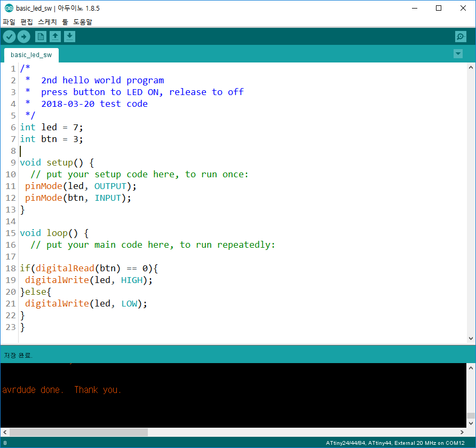Click the 'int btn = 3;' line

(51, 139)
